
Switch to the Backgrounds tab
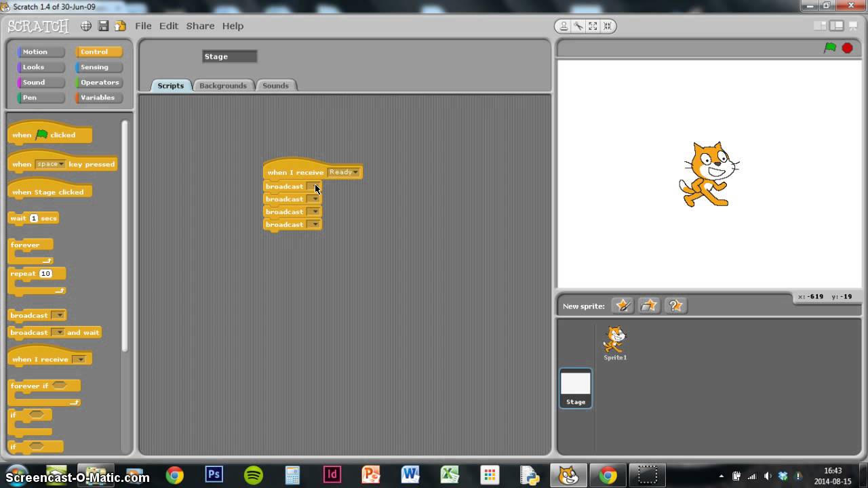(x=223, y=85)
